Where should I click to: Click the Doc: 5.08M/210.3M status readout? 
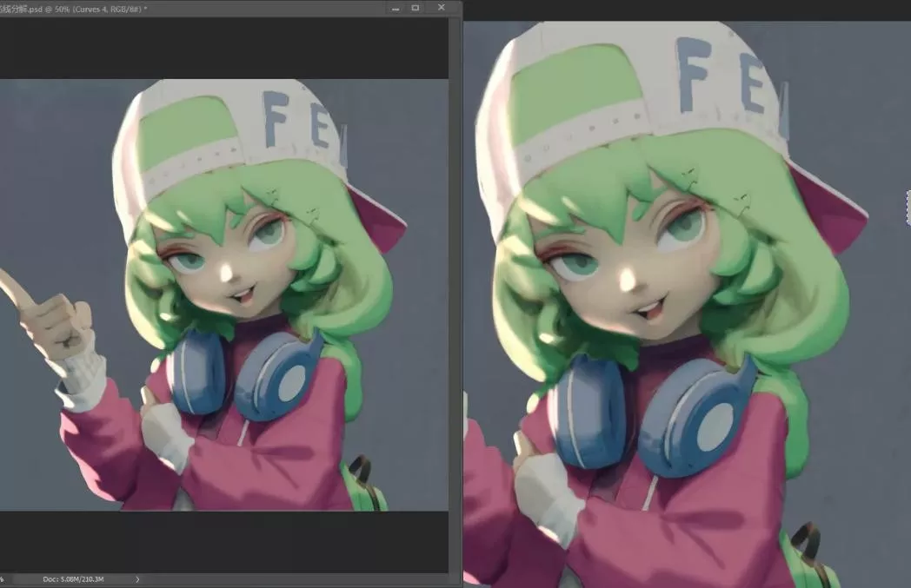(73, 579)
